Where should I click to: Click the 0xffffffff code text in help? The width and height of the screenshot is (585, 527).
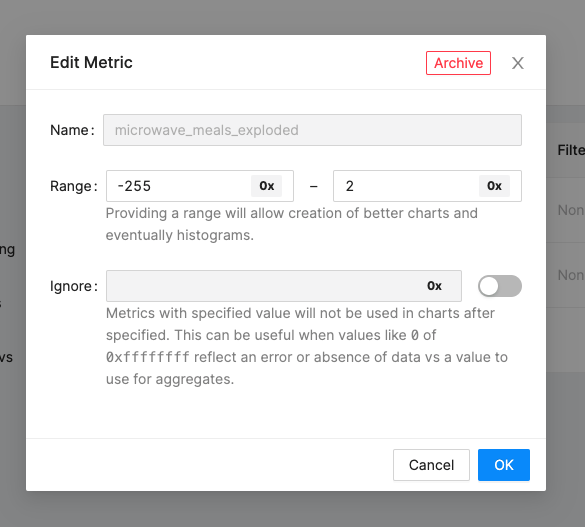[148, 357]
